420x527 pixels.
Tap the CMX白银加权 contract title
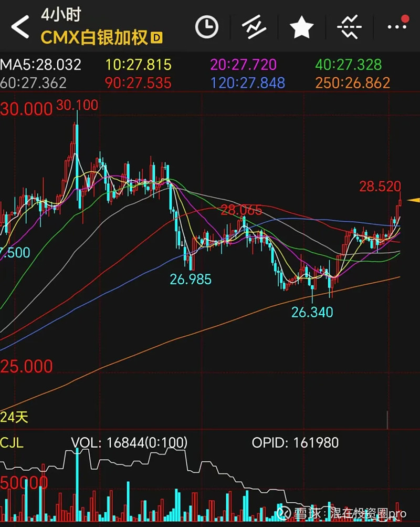click(94, 38)
